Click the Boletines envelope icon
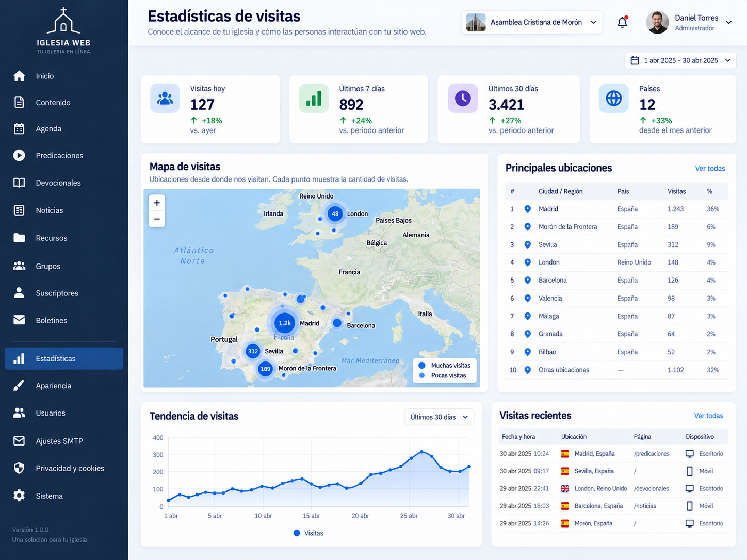Image resolution: width=747 pixels, height=560 pixels. tap(19, 320)
